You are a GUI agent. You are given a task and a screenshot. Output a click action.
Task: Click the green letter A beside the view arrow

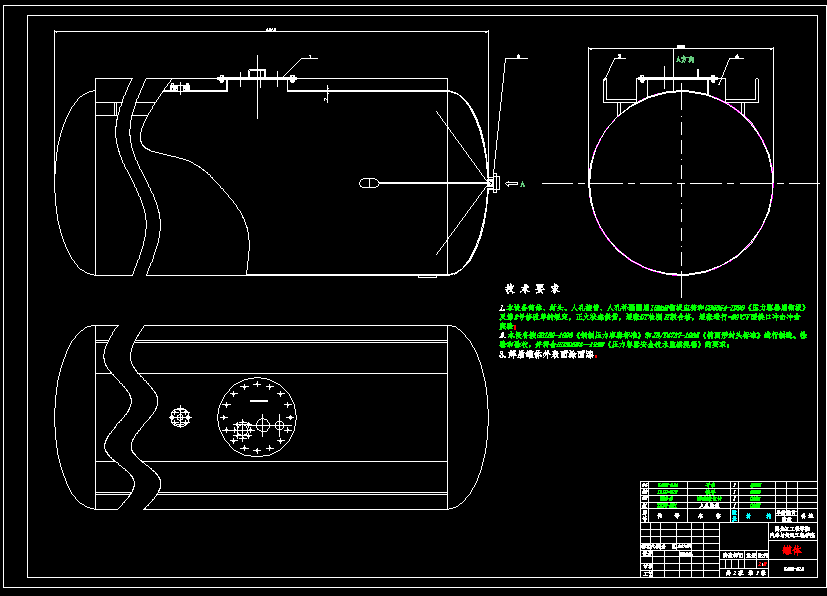[523, 184]
